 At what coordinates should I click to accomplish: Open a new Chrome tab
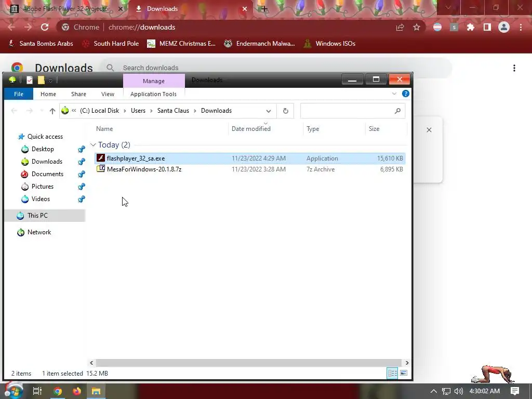(x=264, y=9)
